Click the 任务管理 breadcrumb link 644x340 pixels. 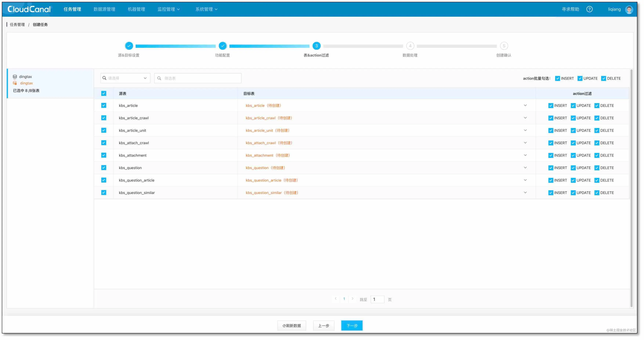[x=17, y=25]
